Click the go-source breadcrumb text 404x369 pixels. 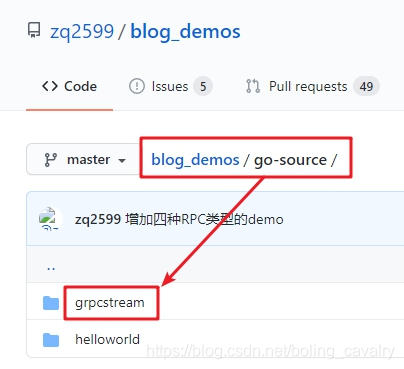[290, 160]
